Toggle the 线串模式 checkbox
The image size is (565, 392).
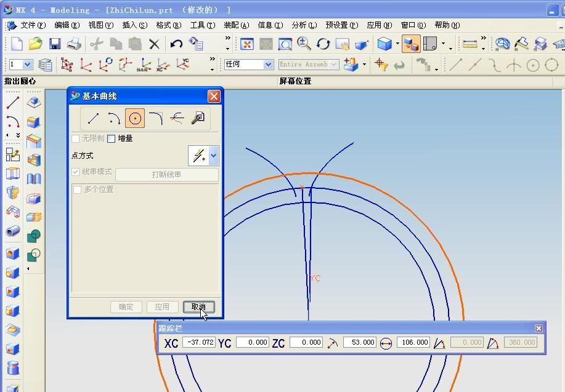click(76, 172)
